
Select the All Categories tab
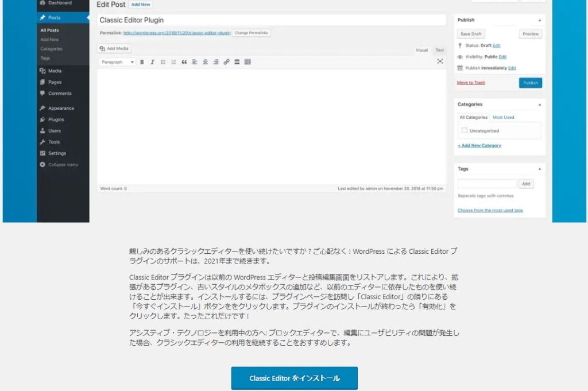[x=474, y=117]
